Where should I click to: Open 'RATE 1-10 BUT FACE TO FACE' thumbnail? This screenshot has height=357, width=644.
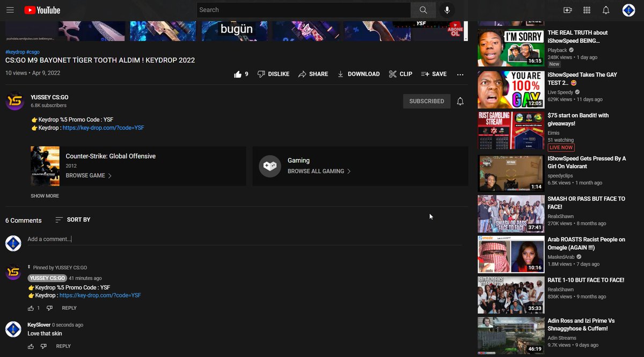pos(511,295)
